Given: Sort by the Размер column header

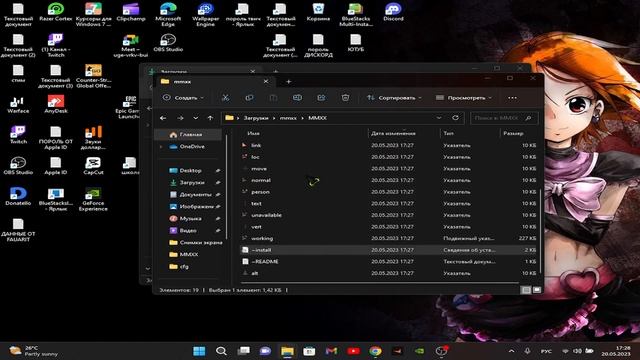Looking at the screenshot, I should (513, 133).
